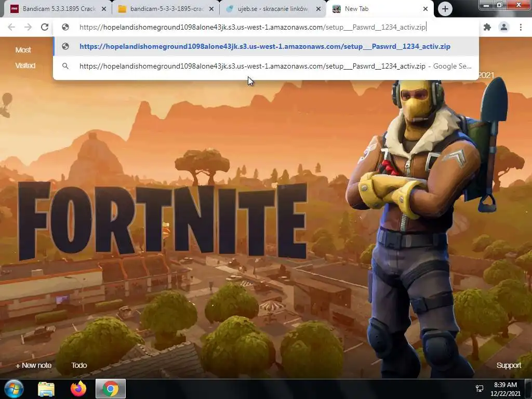The height and width of the screenshot is (399, 532).
Task: Click the globe icon in the address bar
Action: click(65, 27)
